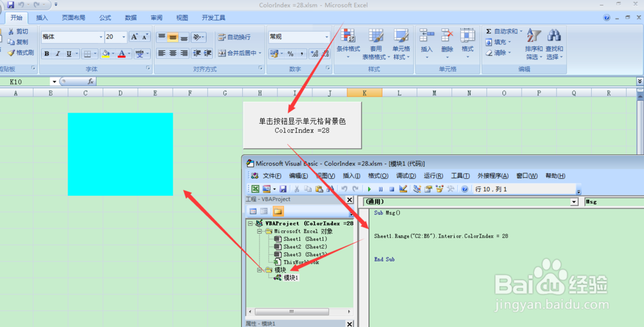This screenshot has width=644, height=327.
Task: Collapse the Microsoft Excel 对象 folder
Action: tap(260, 231)
